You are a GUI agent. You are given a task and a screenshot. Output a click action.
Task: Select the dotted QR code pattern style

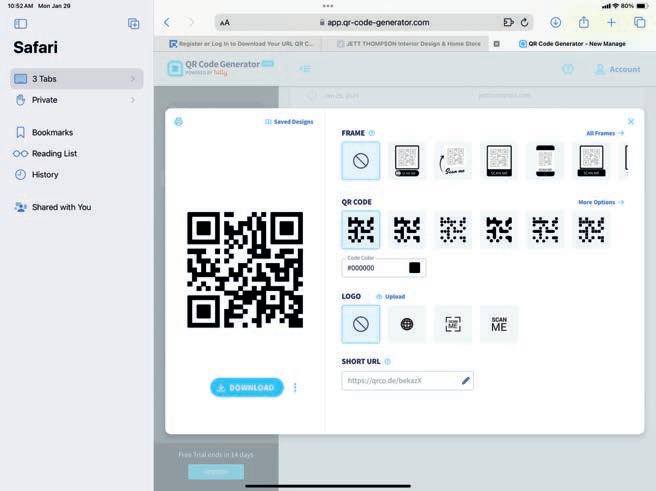[453, 230]
